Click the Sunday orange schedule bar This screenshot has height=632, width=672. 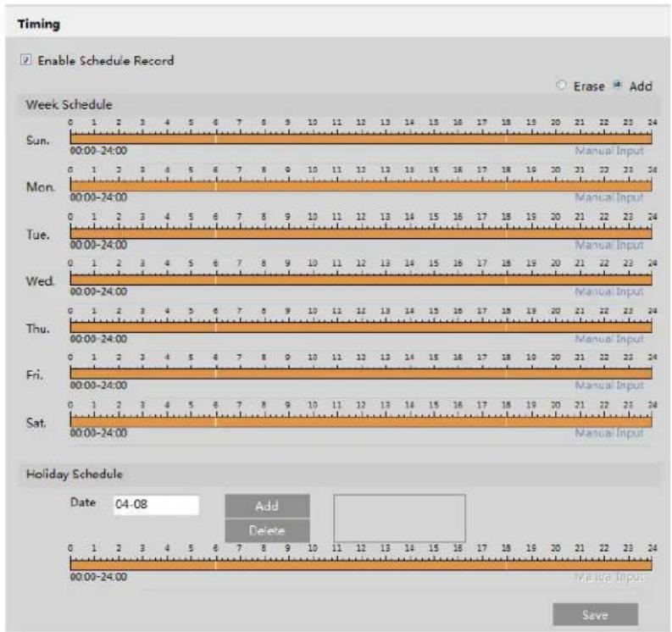pos(361,139)
